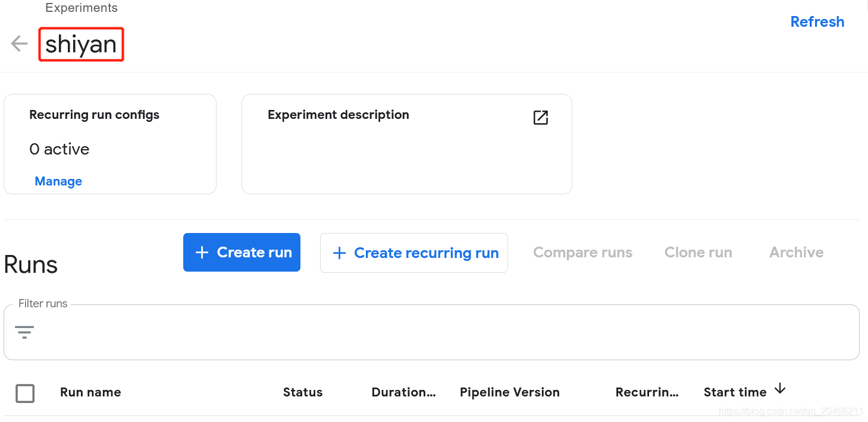This screenshot has width=868, height=422.
Task: Click the plus icon in Create run
Action: coord(202,253)
